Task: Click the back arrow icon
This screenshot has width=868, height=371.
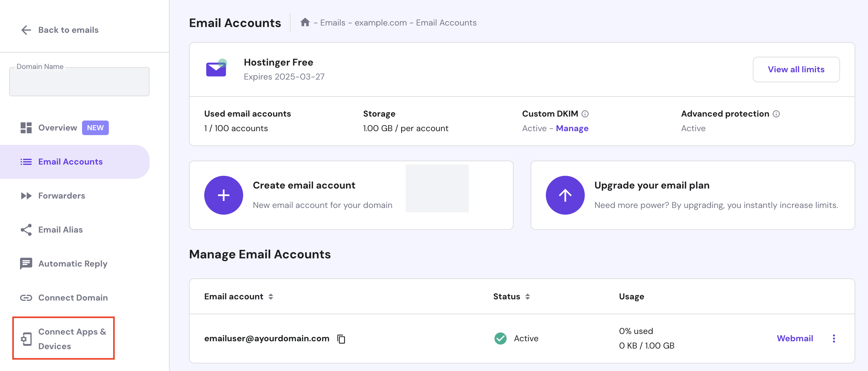Action: 26,30
